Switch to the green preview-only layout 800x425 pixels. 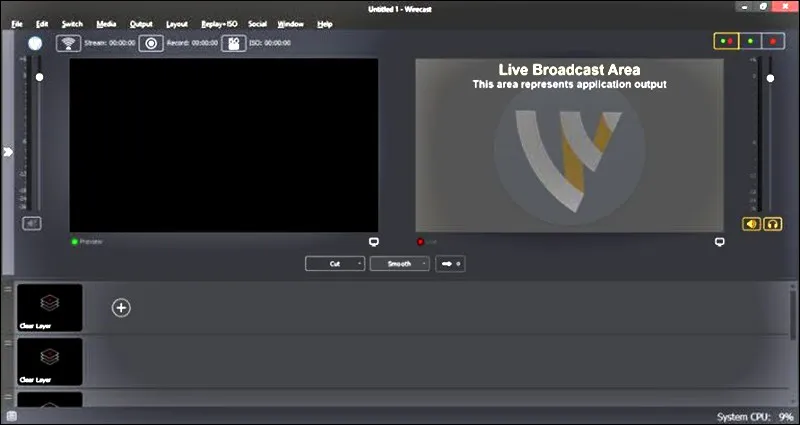(x=750, y=41)
